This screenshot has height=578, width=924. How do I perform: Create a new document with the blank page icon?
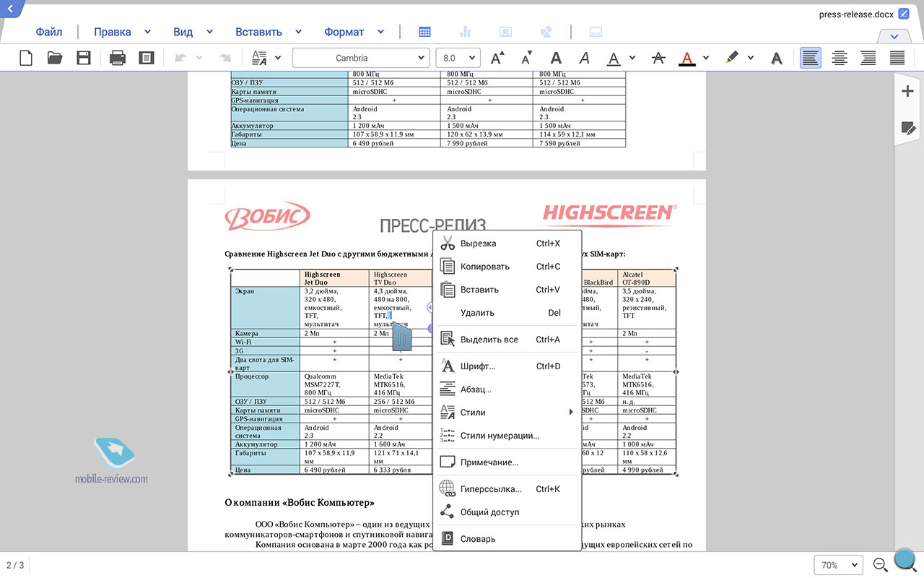26,58
